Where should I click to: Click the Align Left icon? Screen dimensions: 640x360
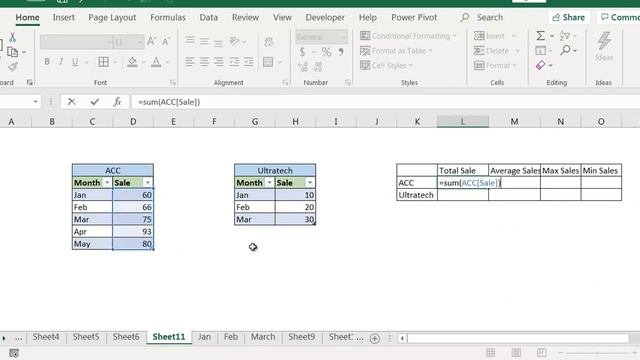point(190,62)
